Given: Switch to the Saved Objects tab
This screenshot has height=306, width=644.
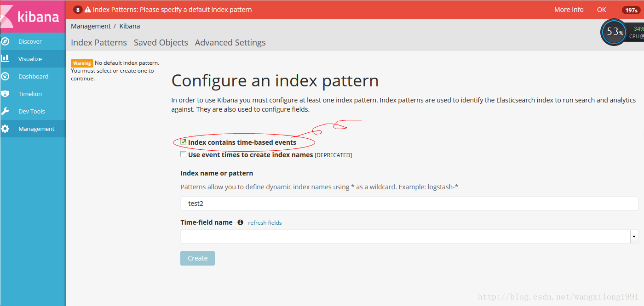Looking at the screenshot, I should coord(161,42).
